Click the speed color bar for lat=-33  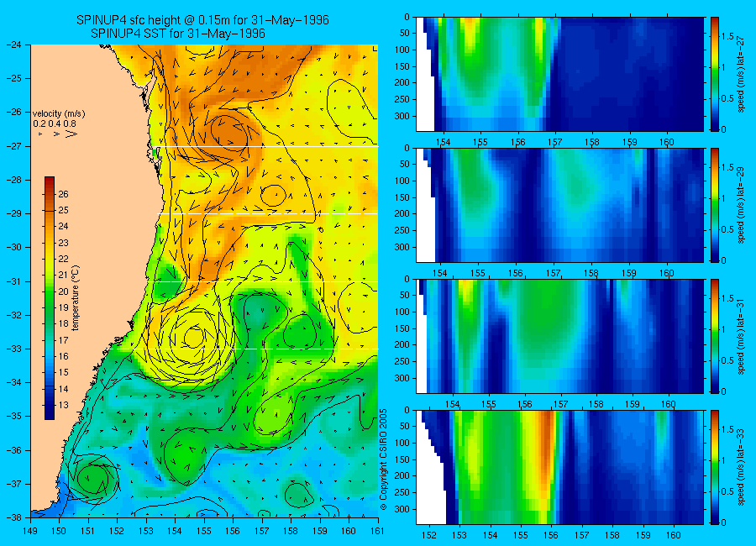(x=715, y=467)
